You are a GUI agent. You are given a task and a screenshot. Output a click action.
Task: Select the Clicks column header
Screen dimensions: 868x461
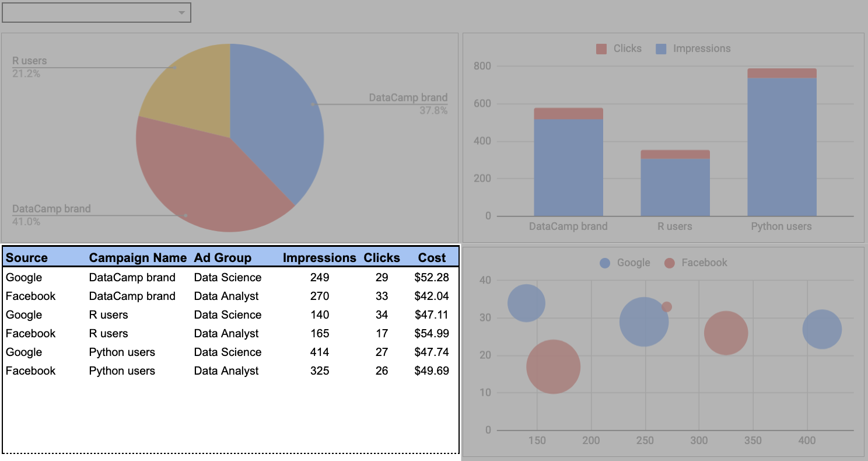[x=382, y=258]
